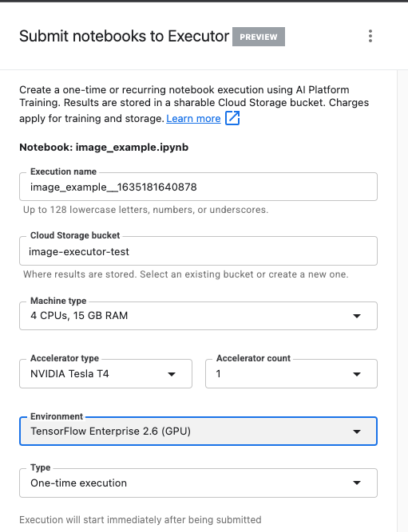Open the three-dot more options menu
The height and width of the screenshot is (532, 408).
[370, 36]
